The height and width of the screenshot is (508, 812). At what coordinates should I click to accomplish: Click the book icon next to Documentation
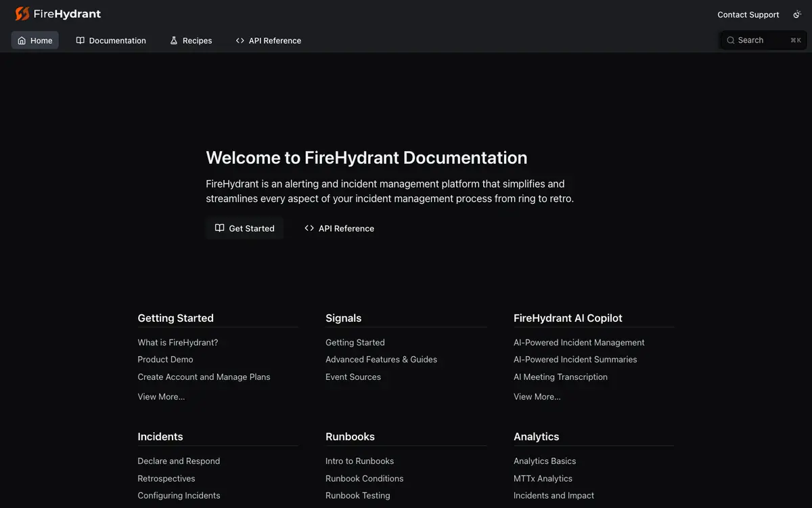pos(81,41)
